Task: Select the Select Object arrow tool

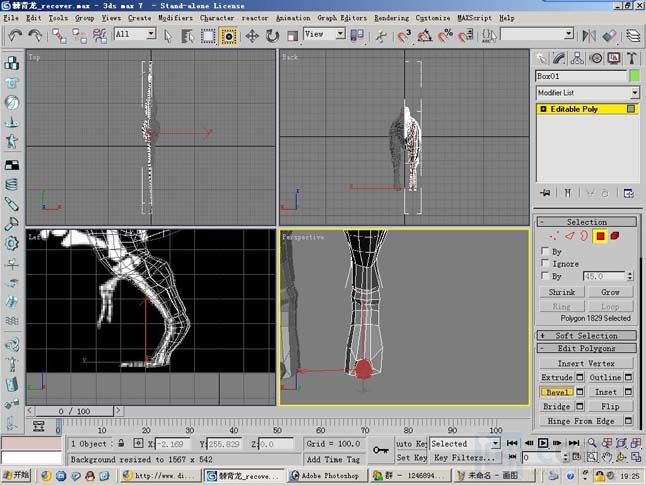Action: pyautogui.click(x=167, y=36)
